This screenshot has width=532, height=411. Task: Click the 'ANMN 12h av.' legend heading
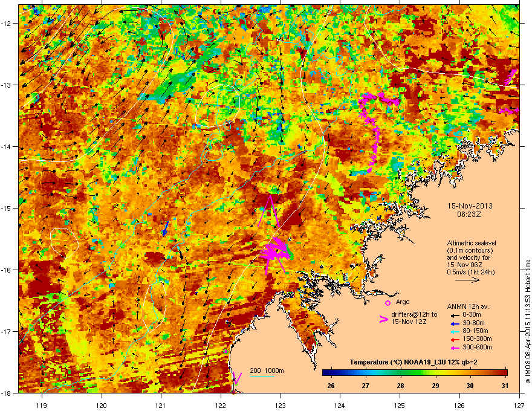468,306
